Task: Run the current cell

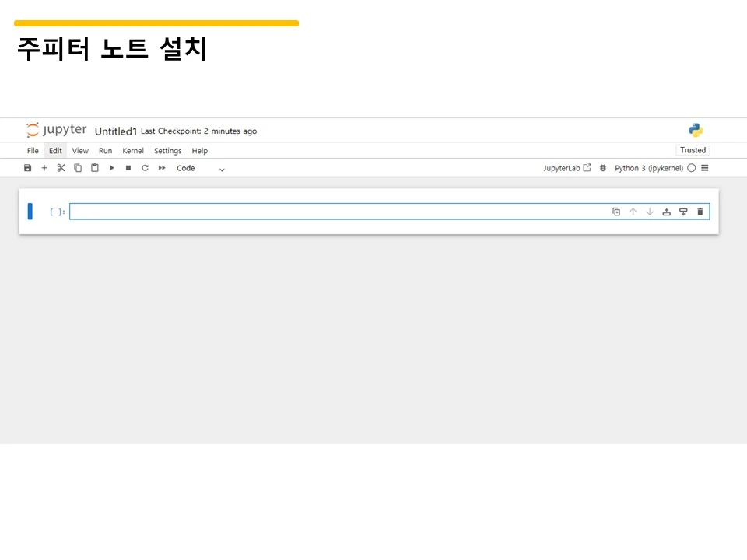Action: [111, 168]
